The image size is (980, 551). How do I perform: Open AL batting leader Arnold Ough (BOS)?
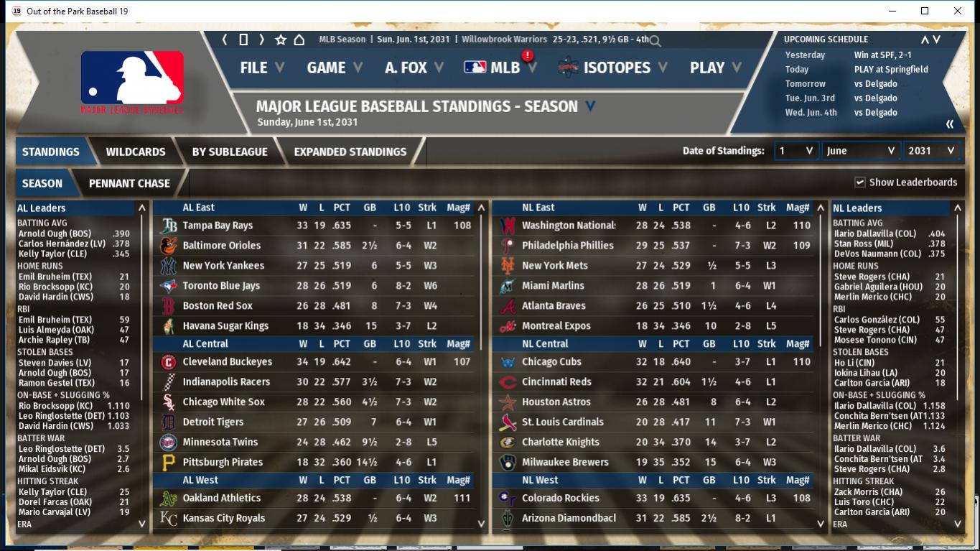click(x=55, y=233)
